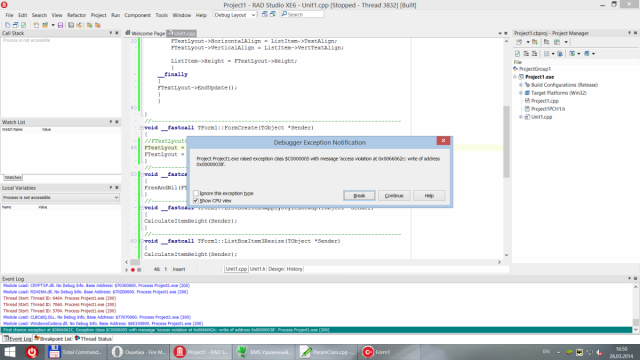Check Ignore this exception type
Viewport: 640px width, 360px height.
[196, 193]
